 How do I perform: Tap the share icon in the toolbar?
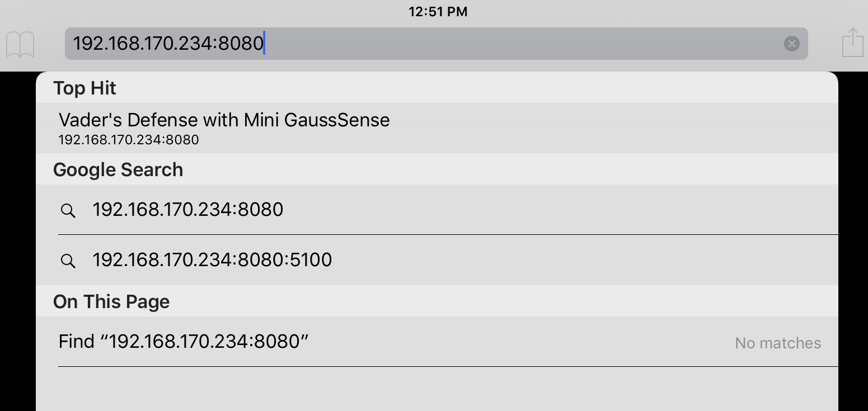click(x=852, y=42)
